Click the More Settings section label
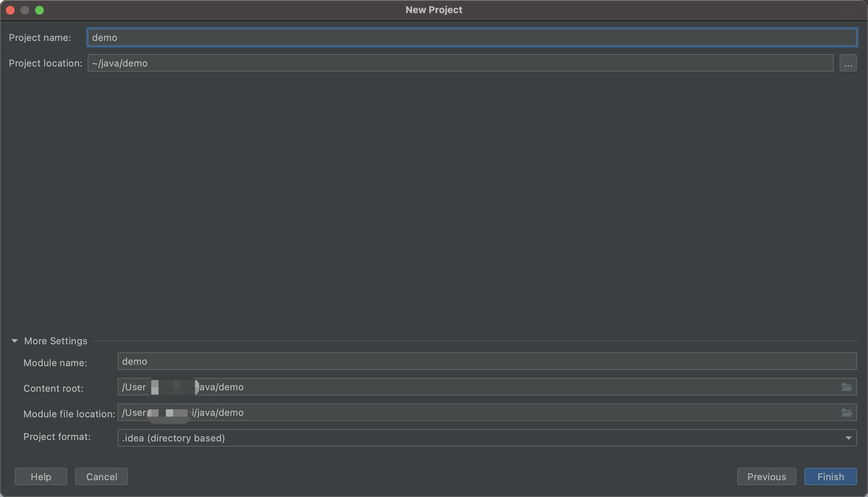868x497 pixels. pos(56,341)
